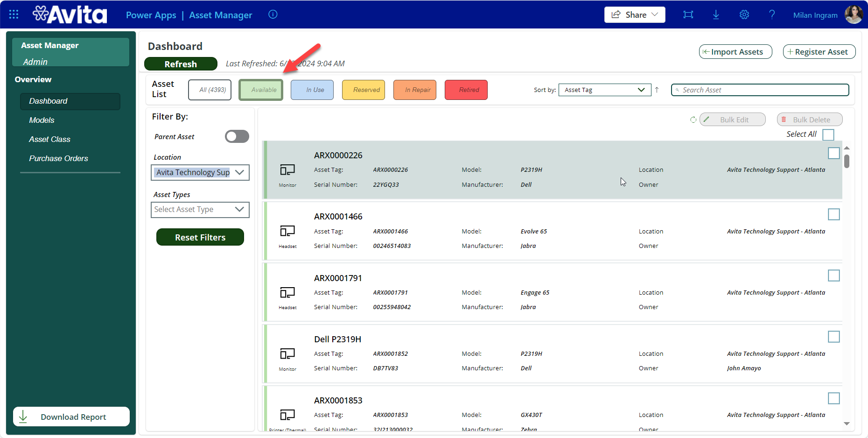Filter the list by Retired assets
The height and width of the screenshot is (438, 868).
point(466,90)
